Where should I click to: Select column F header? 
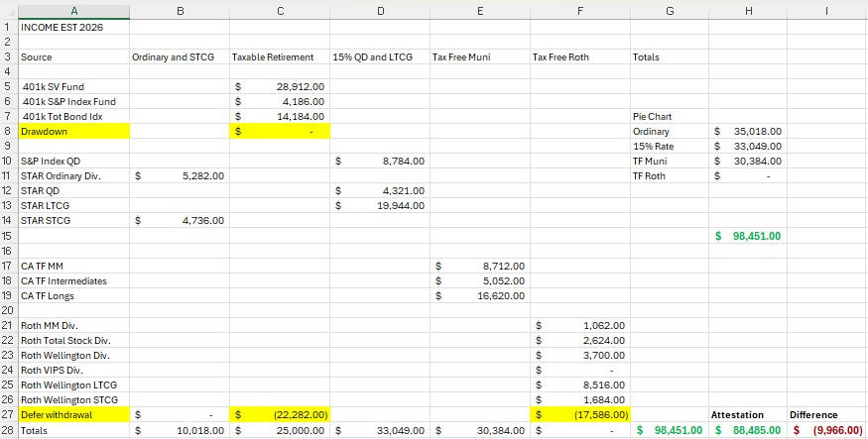tap(580, 11)
